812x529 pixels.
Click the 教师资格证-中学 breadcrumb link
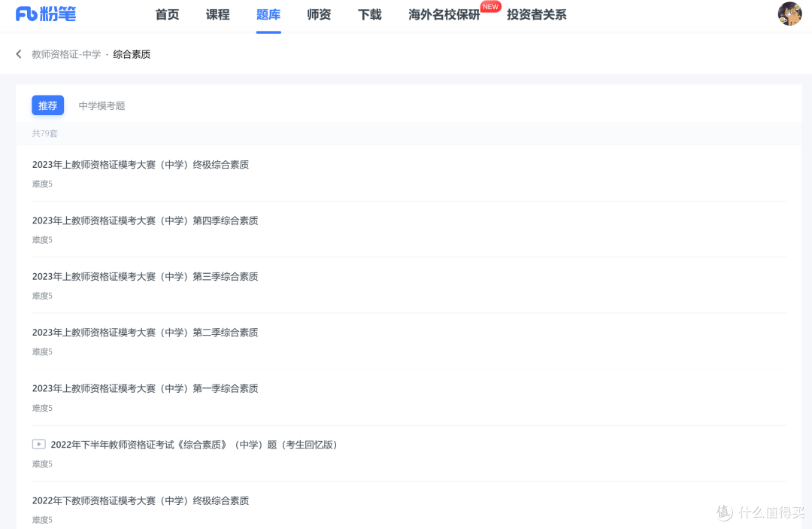tap(66, 54)
